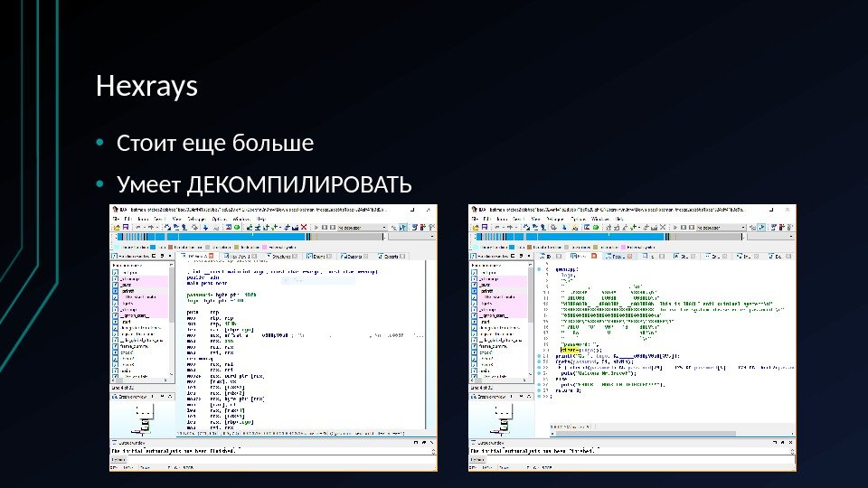Start the debugger with play icon in left IDA window

point(316,228)
